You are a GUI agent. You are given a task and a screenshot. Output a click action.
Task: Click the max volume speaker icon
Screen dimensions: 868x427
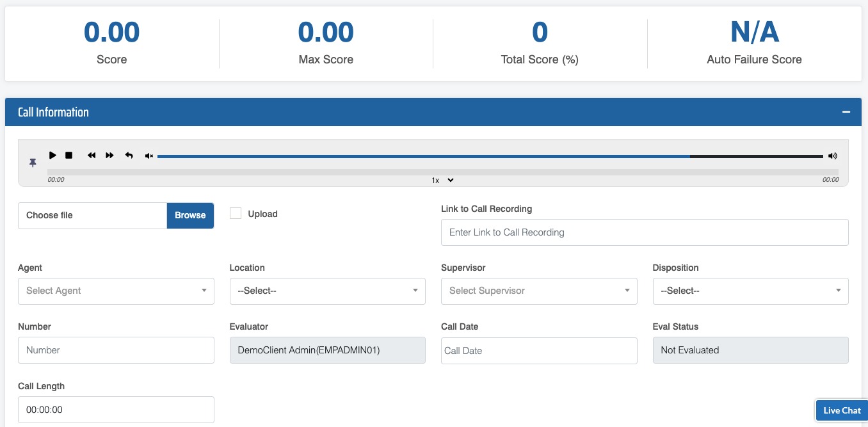832,156
